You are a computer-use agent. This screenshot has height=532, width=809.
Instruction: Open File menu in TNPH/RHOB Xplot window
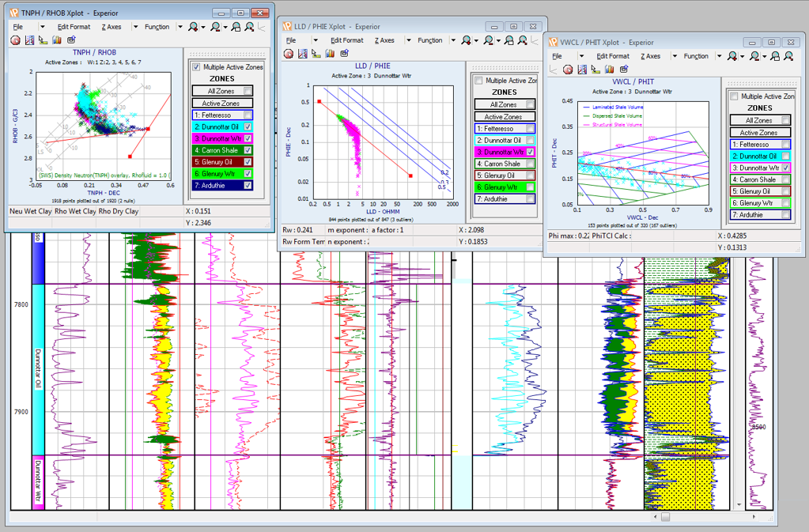pos(18,27)
